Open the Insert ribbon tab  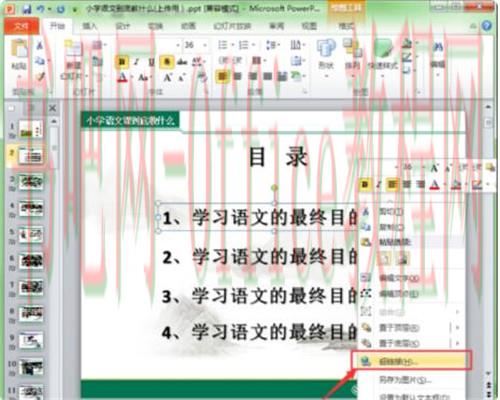click(x=89, y=26)
